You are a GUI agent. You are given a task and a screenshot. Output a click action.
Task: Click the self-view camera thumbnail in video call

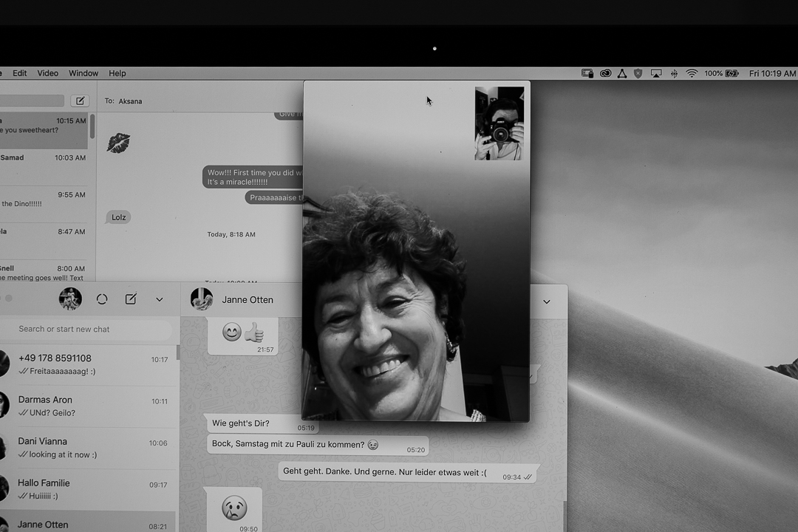coord(499,123)
